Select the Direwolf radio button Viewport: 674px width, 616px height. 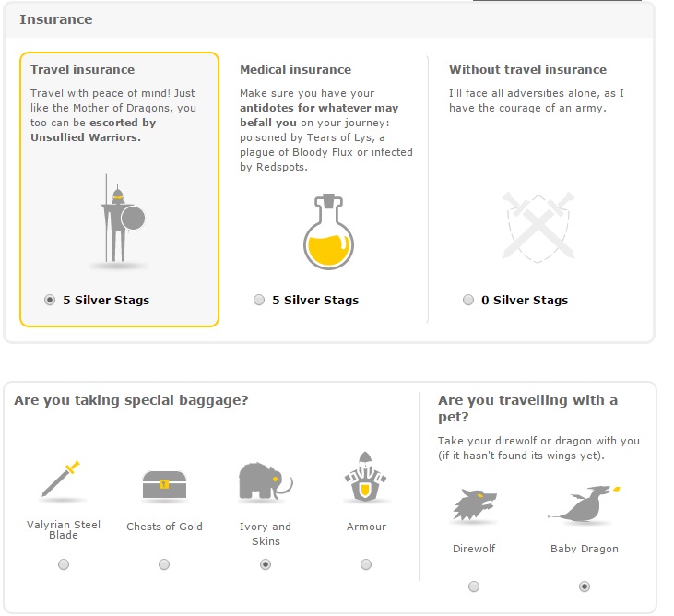click(x=474, y=586)
